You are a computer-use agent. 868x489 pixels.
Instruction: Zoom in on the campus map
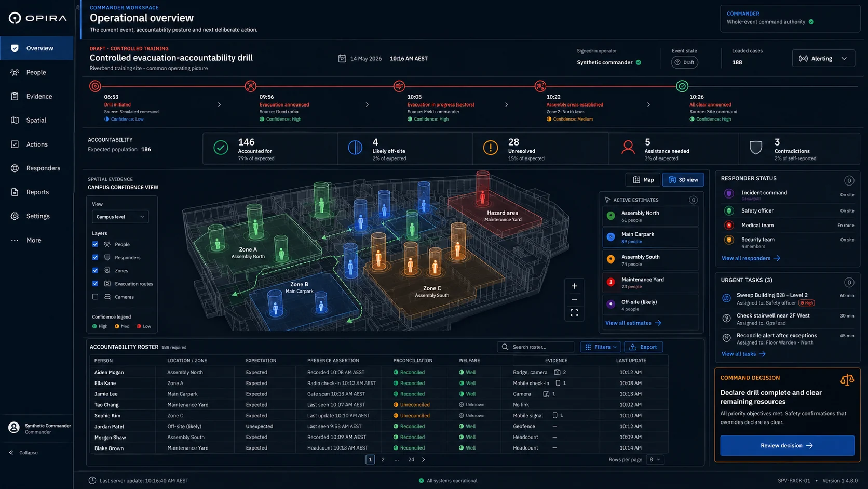[x=574, y=286]
